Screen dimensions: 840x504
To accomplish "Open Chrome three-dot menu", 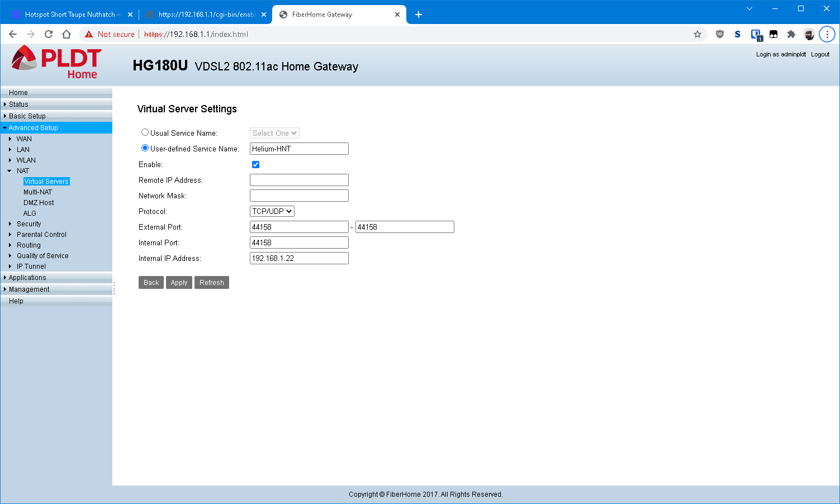I will pyautogui.click(x=827, y=34).
